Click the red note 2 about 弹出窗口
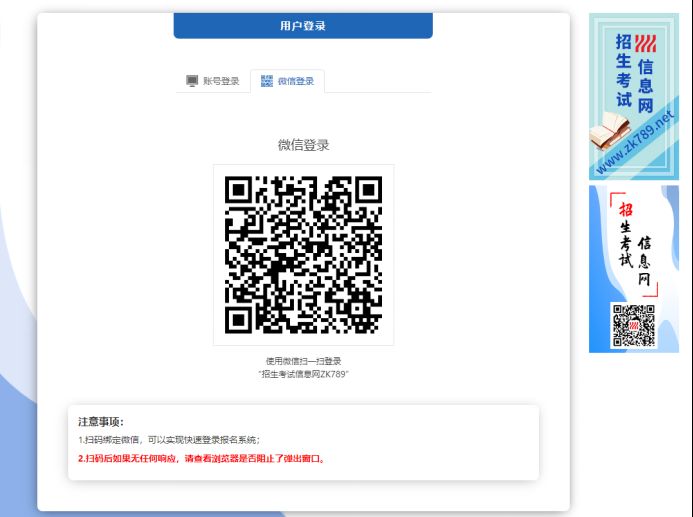The image size is (693, 517). pyautogui.click(x=202, y=459)
